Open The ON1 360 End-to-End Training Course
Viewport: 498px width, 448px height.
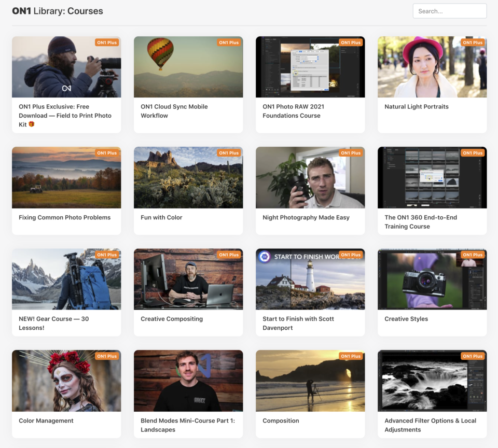(420, 222)
